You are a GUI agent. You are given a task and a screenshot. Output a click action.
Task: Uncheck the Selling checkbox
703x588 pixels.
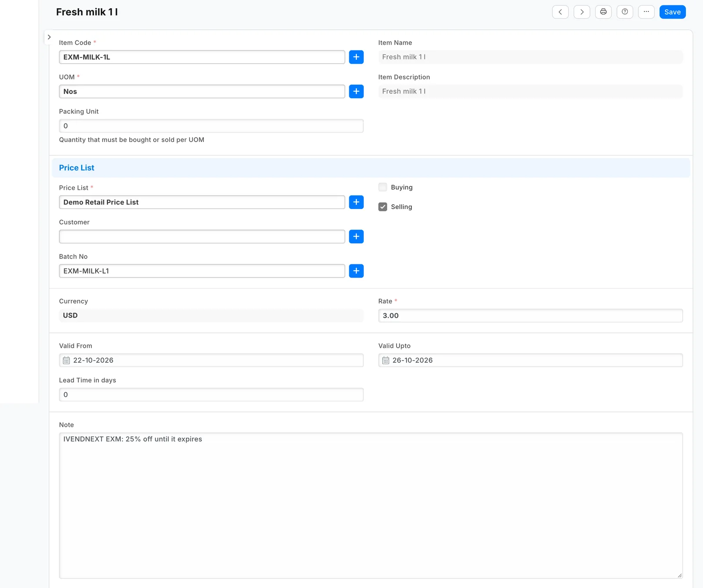point(383,207)
